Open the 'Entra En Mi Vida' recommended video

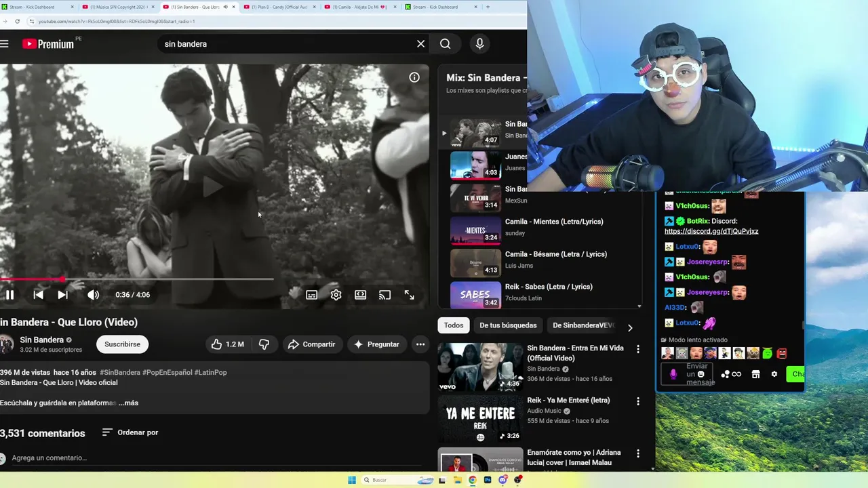481,367
